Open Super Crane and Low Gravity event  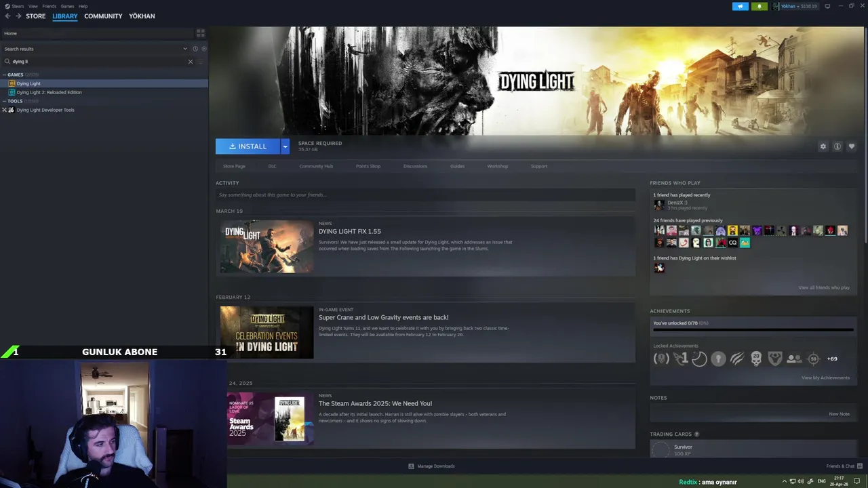[383, 317]
